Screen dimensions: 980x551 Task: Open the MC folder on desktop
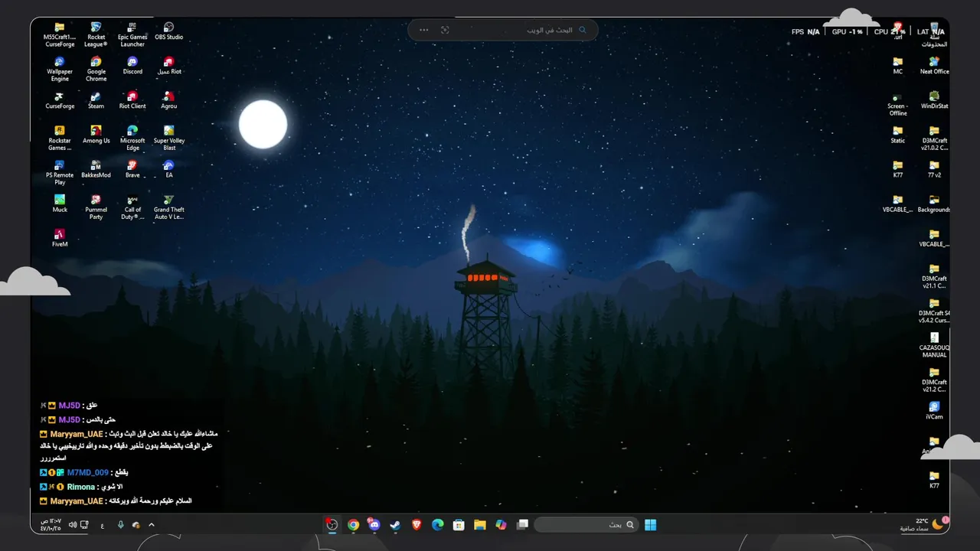pos(897,66)
